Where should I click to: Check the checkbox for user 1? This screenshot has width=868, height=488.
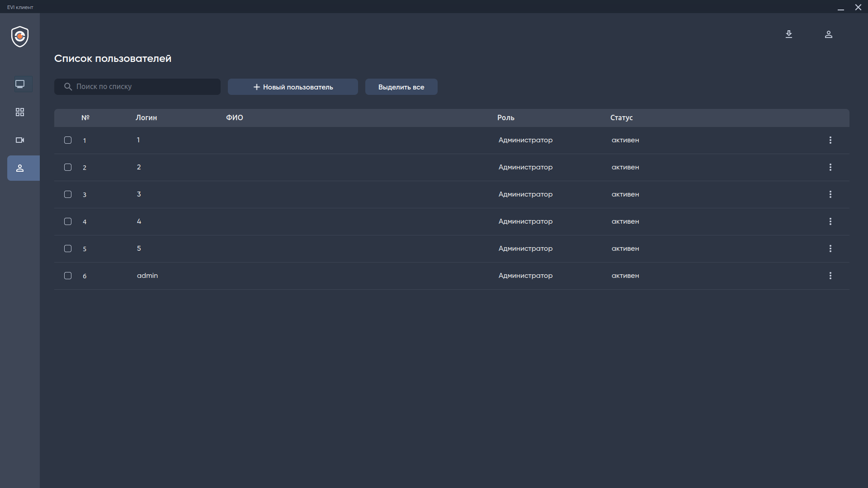[68, 140]
